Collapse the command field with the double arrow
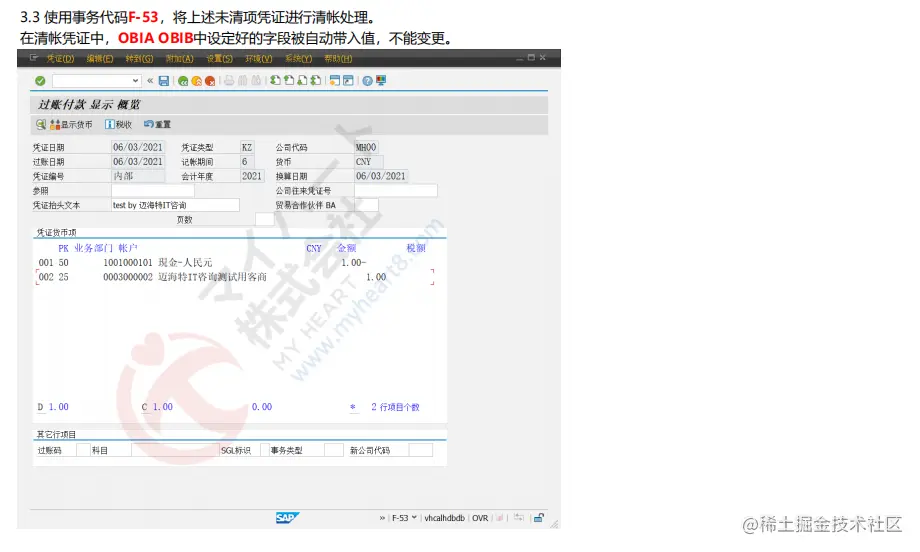This screenshot has height=552, width=920. 150,81
